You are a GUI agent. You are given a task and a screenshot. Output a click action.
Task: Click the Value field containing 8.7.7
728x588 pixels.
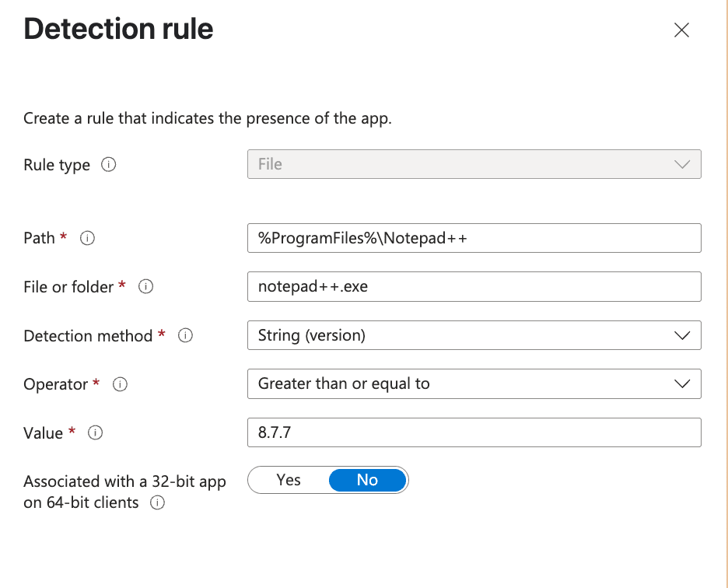coord(474,432)
